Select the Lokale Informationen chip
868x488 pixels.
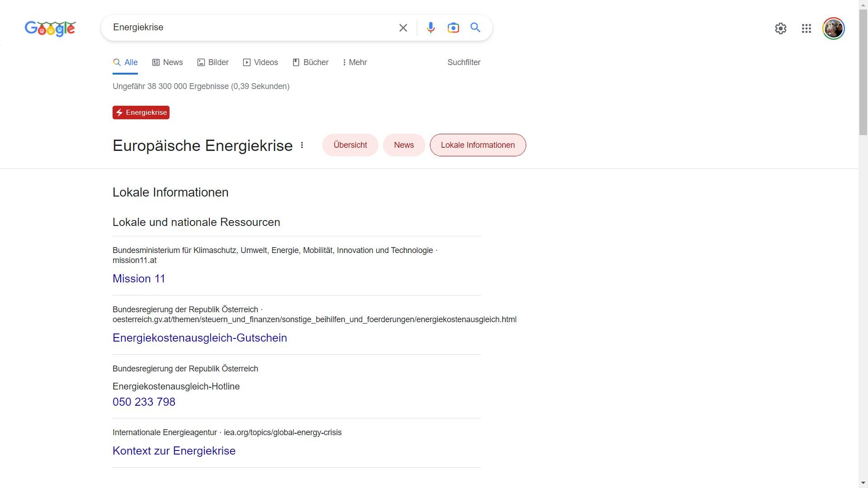click(477, 145)
